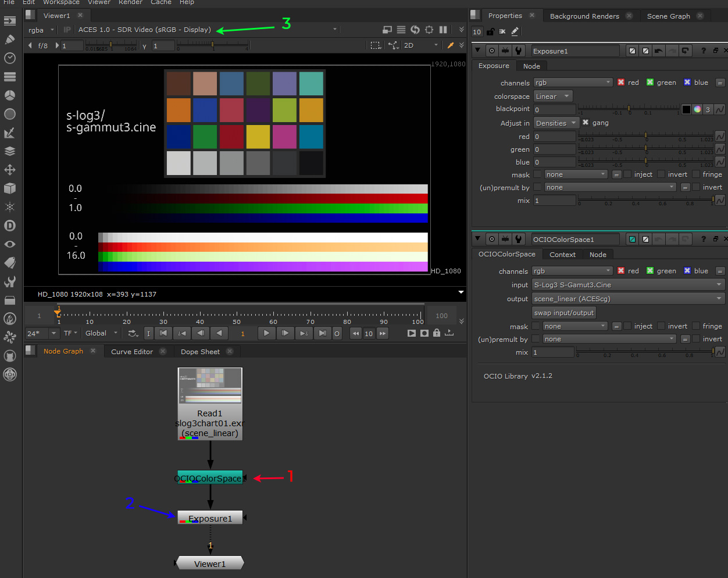Switch to the Curve Editor tab
728x578 pixels.
click(132, 352)
